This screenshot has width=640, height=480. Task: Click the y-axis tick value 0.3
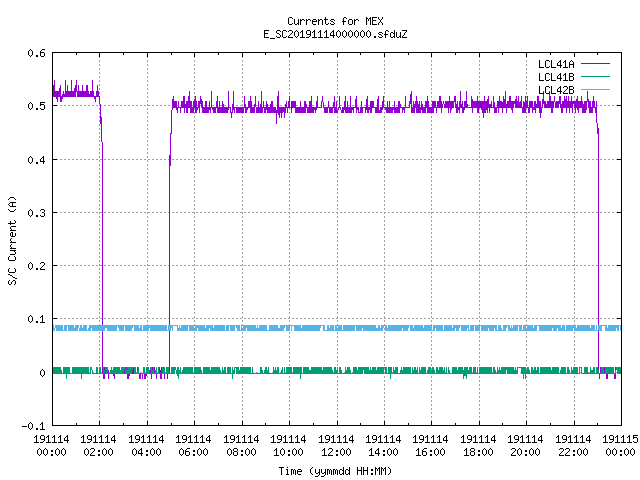[37, 213]
